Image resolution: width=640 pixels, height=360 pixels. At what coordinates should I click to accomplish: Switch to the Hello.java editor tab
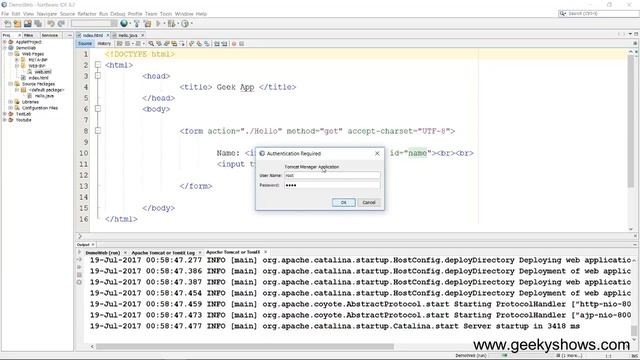[x=127, y=36]
